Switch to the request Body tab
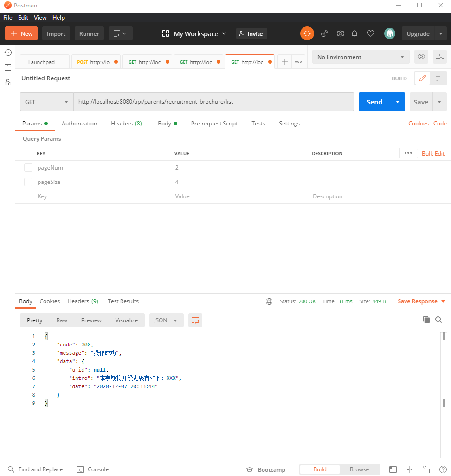Image resolution: width=451 pixels, height=476 pixels. pos(168,124)
